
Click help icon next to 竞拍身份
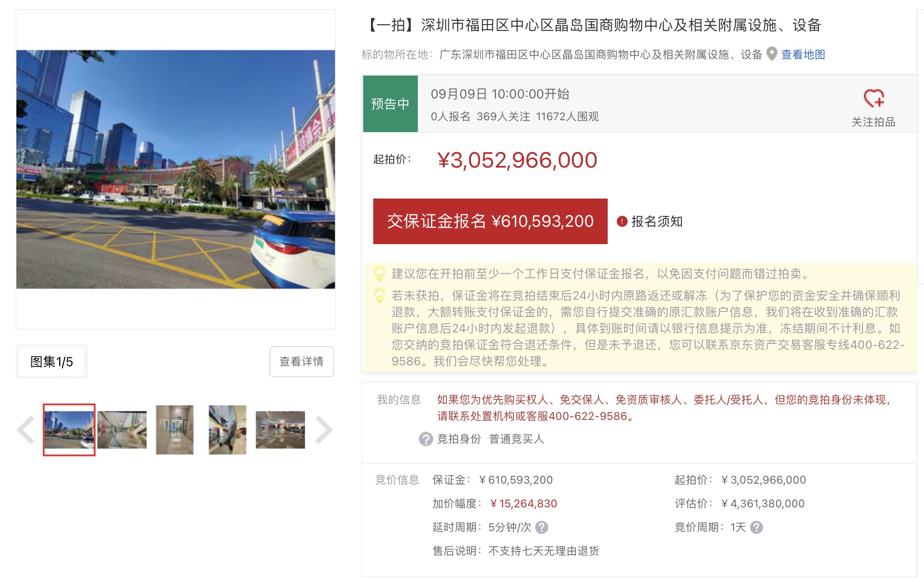pyautogui.click(x=426, y=439)
